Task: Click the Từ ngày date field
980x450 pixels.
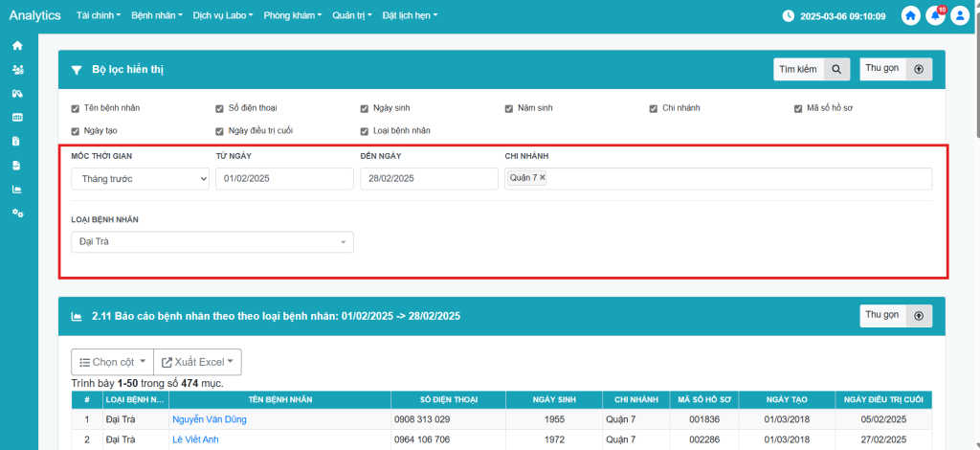Action: tap(283, 179)
